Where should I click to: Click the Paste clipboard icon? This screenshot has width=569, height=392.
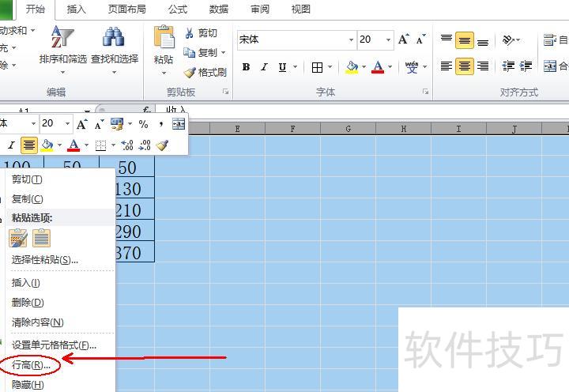(x=164, y=37)
